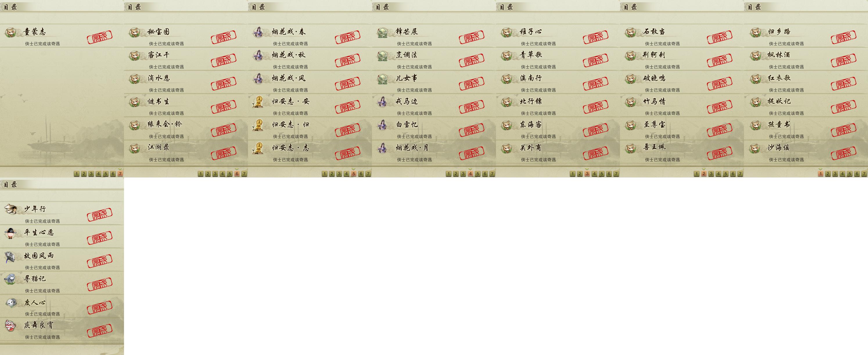This screenshot has width=868, height=355.
Task: Select the lion dance icon for 庆舞良宵
Action: pyautogui.click(x=10, y=325)
